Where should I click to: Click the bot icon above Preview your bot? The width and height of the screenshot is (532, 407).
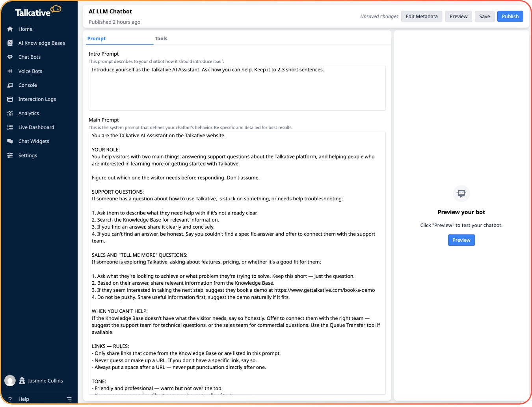[x=461, y=193]
